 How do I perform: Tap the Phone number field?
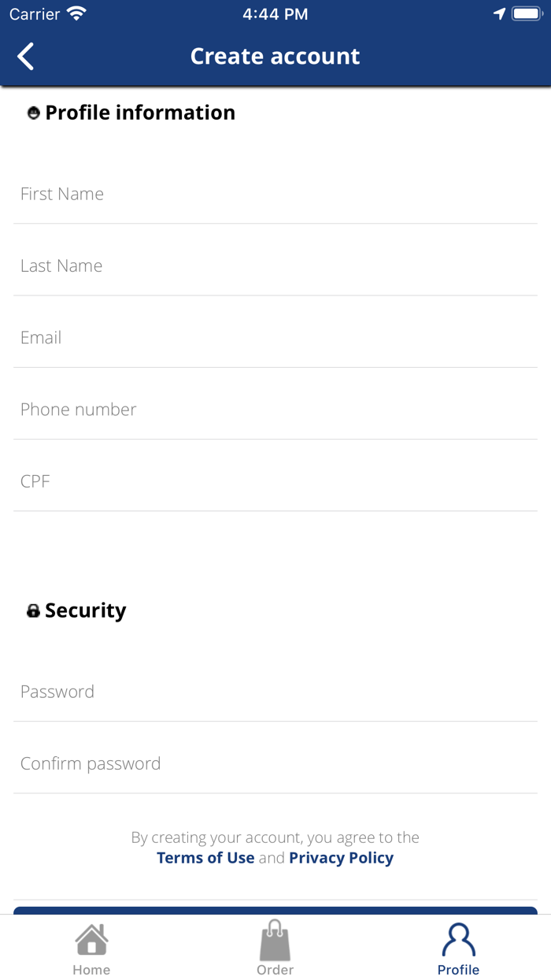coord(275,409)
